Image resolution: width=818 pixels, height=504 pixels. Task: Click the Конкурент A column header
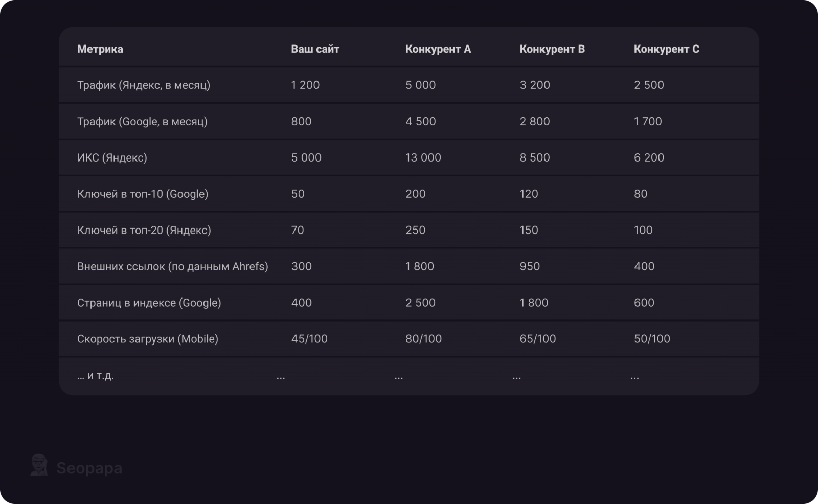click(438, 49)
